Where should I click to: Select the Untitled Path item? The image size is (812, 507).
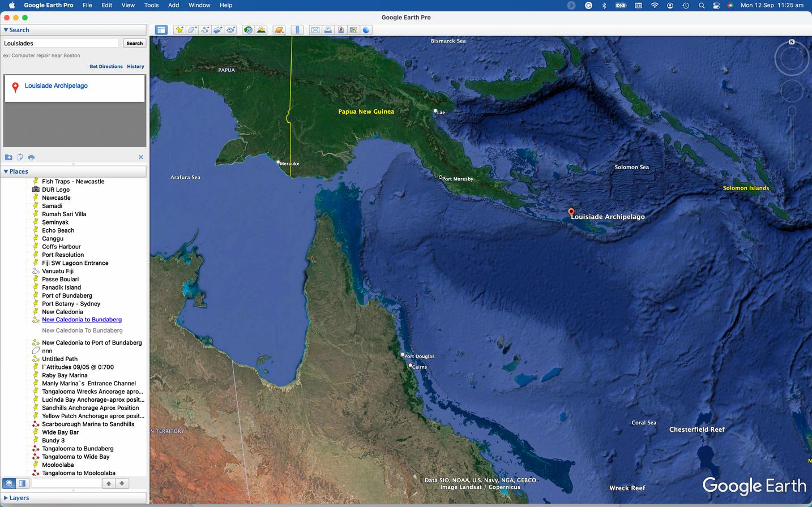click(x=59, y=359)
